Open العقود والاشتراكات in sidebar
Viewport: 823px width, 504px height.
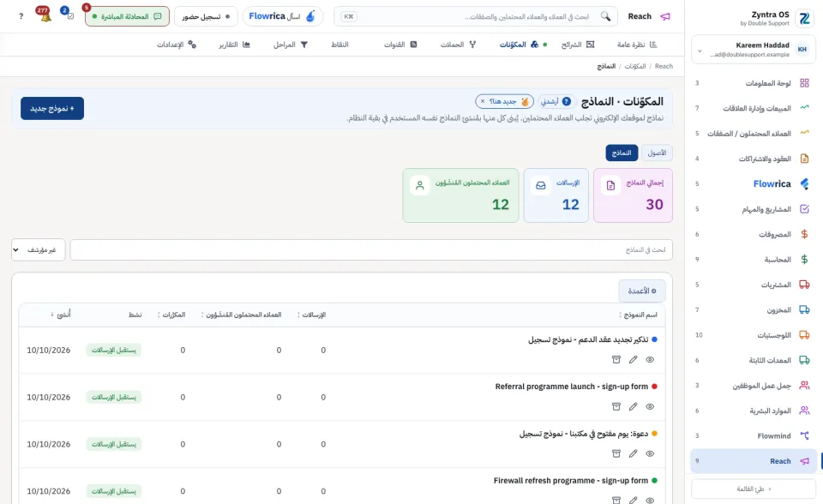coord(753,159)
